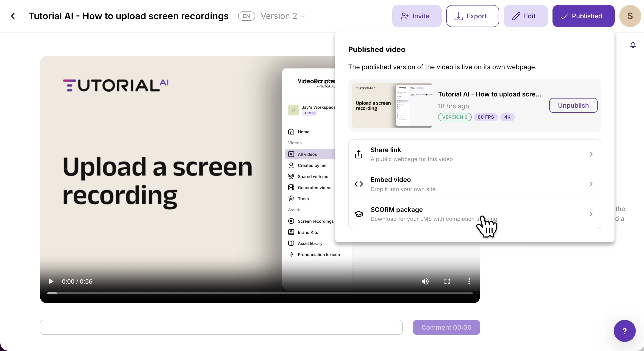Open the Version 2 dropdown
This screenshot has width=644, height=351.
coord(283,16)
